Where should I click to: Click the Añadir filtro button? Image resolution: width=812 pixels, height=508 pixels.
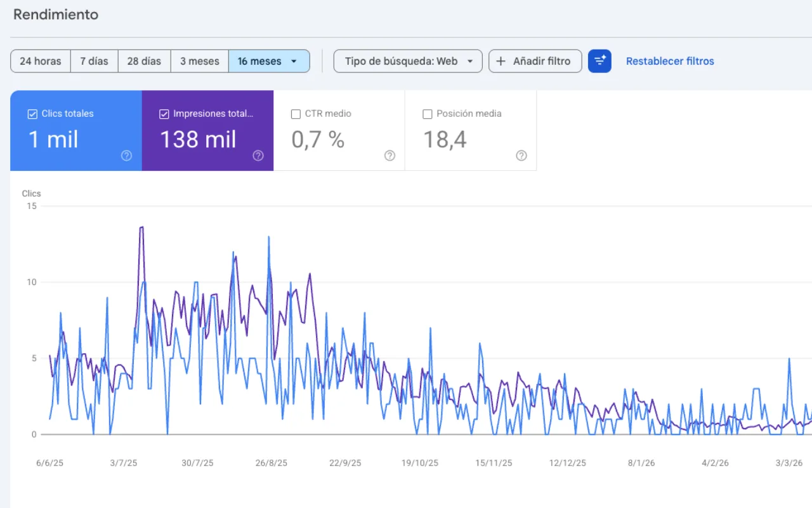(535, 61)
